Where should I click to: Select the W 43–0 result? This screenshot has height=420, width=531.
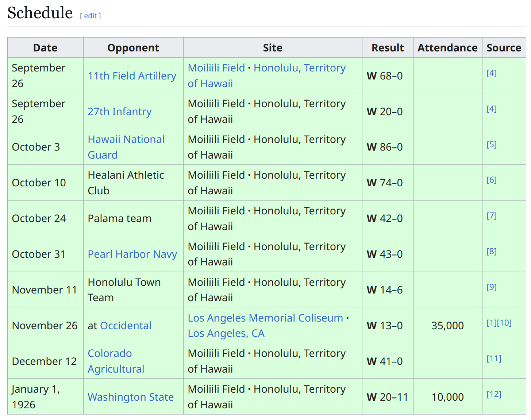(x=385, y=254)
